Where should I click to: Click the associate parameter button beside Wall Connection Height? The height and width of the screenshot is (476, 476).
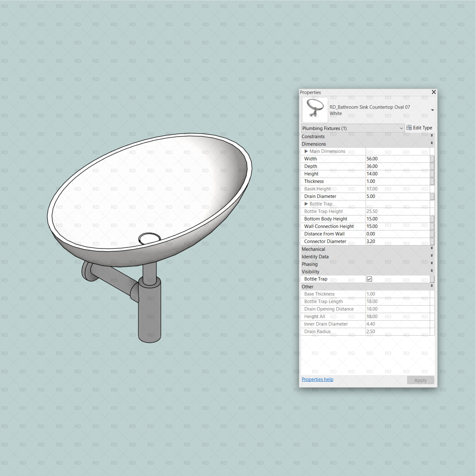432,226
